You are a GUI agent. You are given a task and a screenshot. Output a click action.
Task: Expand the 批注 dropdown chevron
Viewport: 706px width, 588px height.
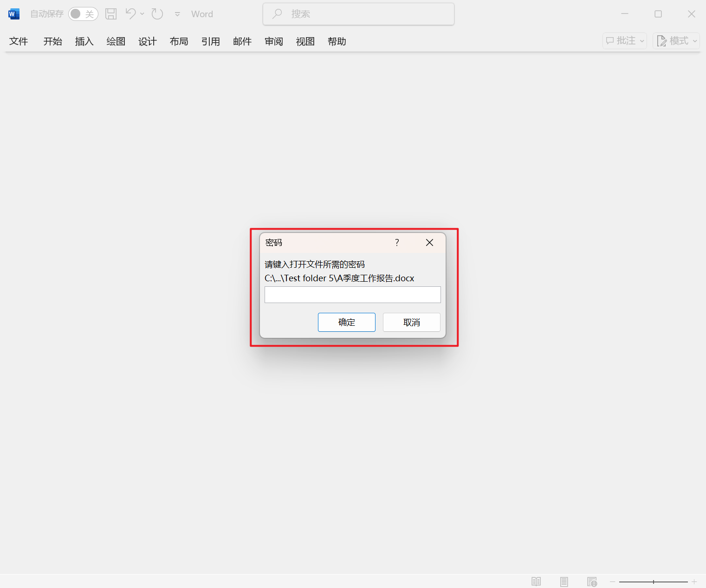(x=641, y=41)
